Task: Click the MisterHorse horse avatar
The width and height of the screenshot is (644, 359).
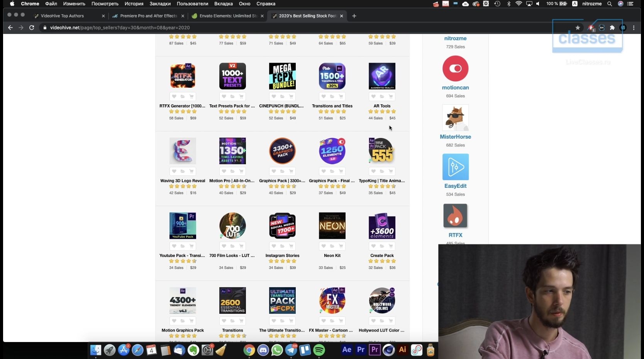Action: pos(456,117)
